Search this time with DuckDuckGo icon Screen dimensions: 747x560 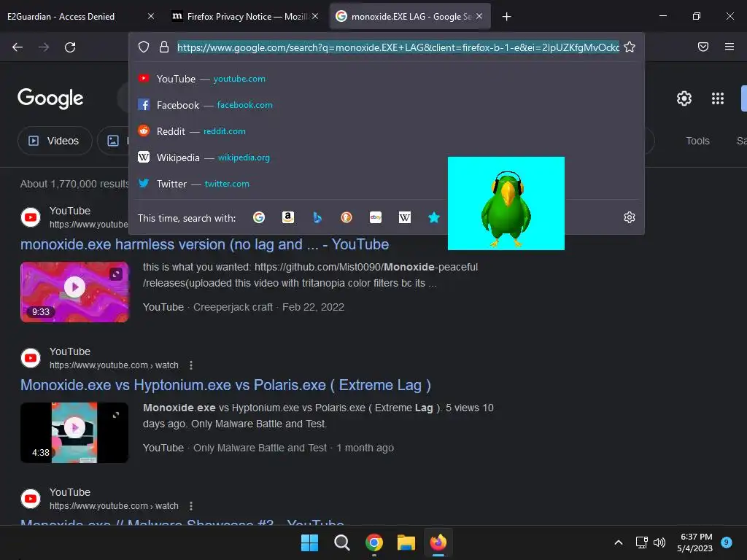coord(347,217)
